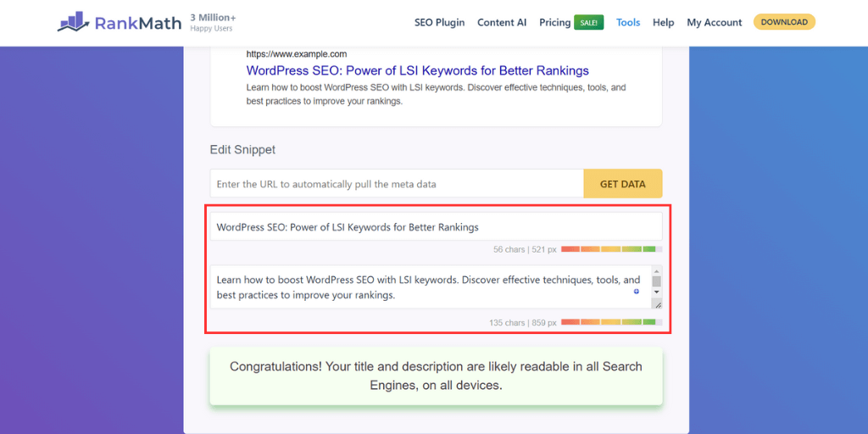Screen dimensions: 868x434
Task: Click the textarea scrollbar thumb
Action: coord(657,281)
